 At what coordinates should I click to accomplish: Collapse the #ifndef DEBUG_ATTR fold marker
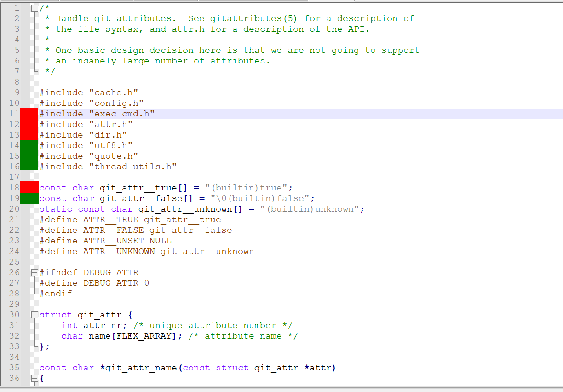[35, 272]
